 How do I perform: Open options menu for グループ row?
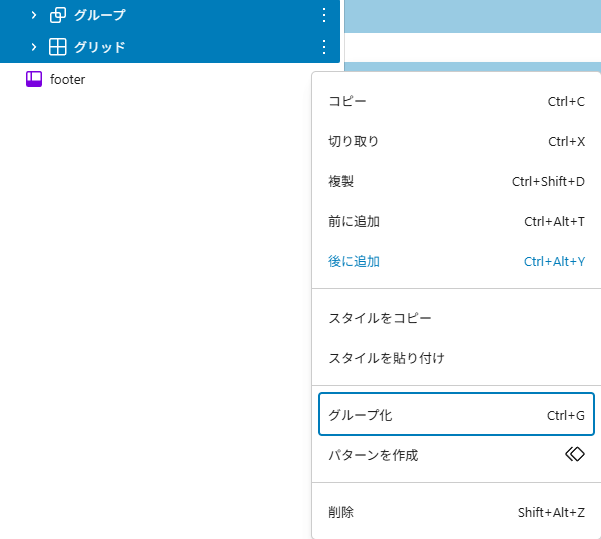pyautogui.click(x=324, y=15)
